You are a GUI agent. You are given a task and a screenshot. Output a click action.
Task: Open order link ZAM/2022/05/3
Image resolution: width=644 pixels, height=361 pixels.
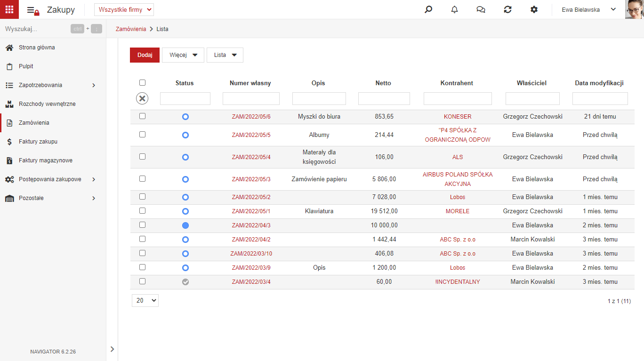coord(251,179)
